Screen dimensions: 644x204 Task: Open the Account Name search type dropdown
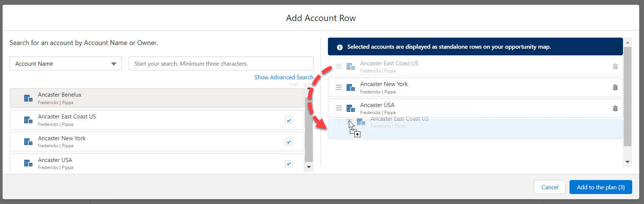click(66, 64)
